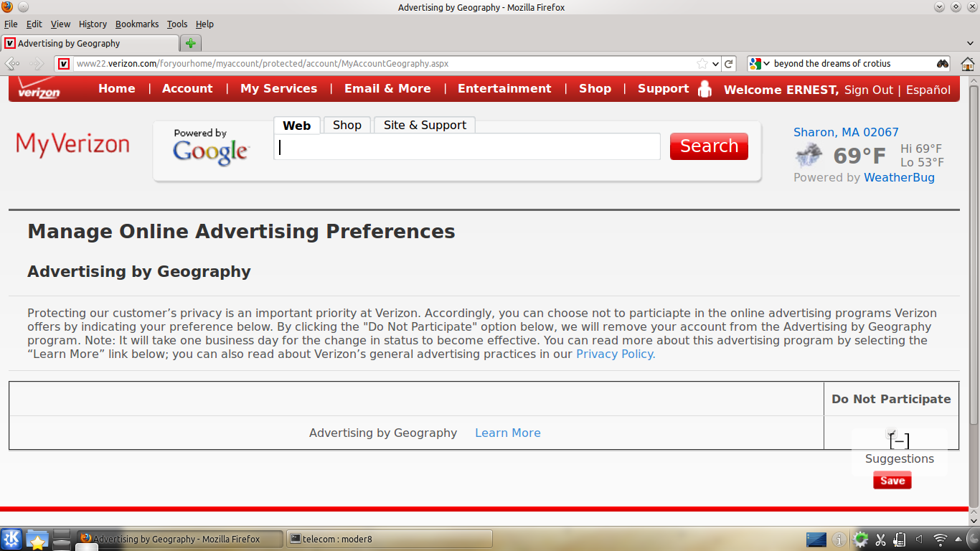The height and width of the screenshot is (551, 980).
Task: Open the WeatherBug link
Action: (899, 177)
